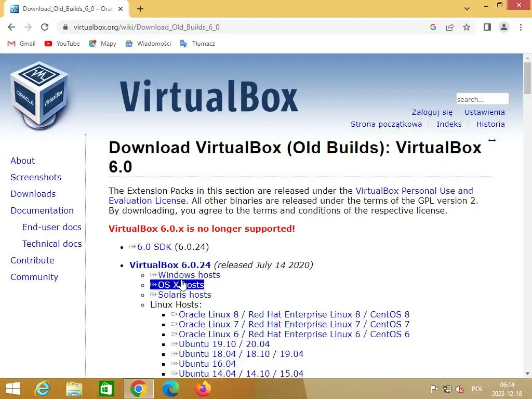Open Screenshots in the sidebar

pyautogui.click(x=36, y=177)
